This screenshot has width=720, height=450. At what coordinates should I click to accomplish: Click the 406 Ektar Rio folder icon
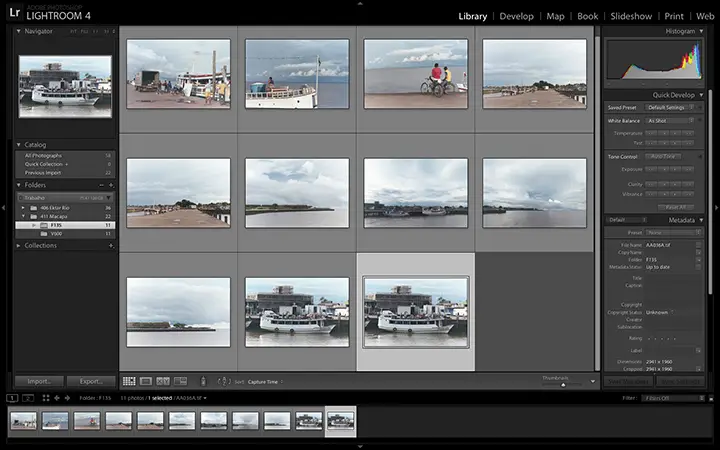[34, 208]
